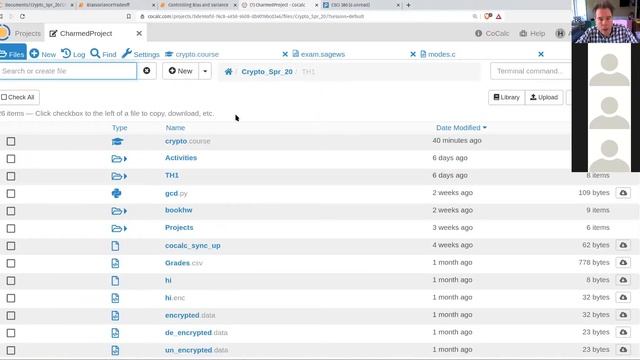Download un_encrypted.data with the cloud icon
The width and height of the screenshot is (640, 360).
(623, 349)
